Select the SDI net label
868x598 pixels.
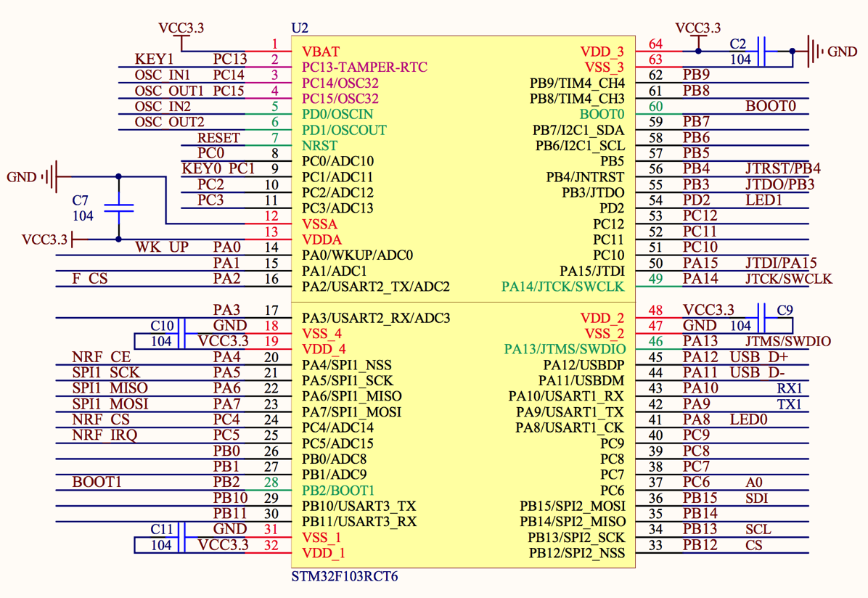pyautogui.click(x=756, y=498)
